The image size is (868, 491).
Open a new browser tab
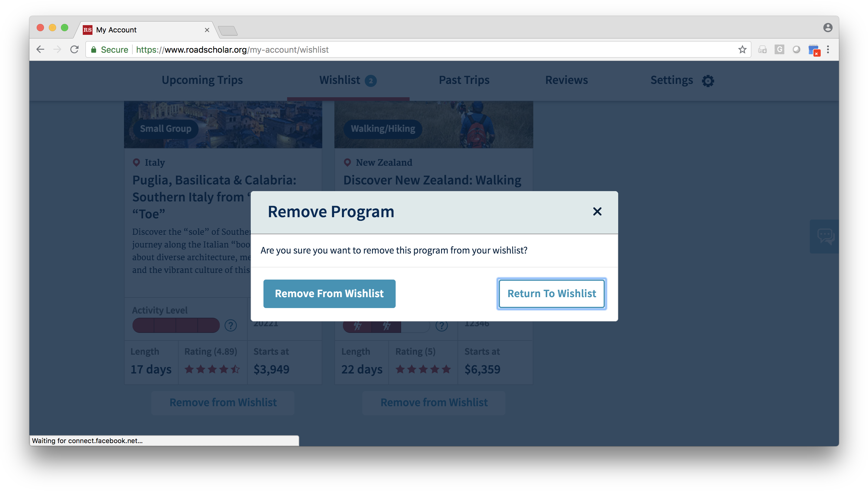[228, 31]
